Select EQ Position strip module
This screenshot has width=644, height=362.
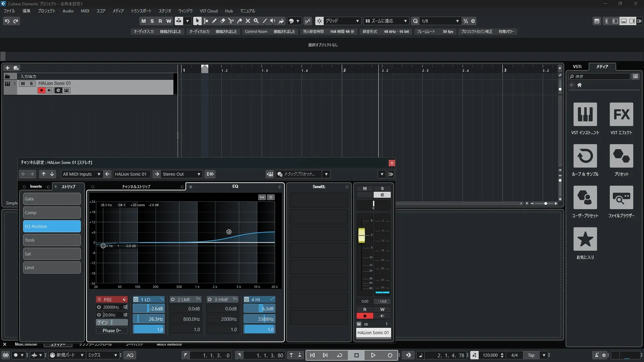tap(52, 226)
